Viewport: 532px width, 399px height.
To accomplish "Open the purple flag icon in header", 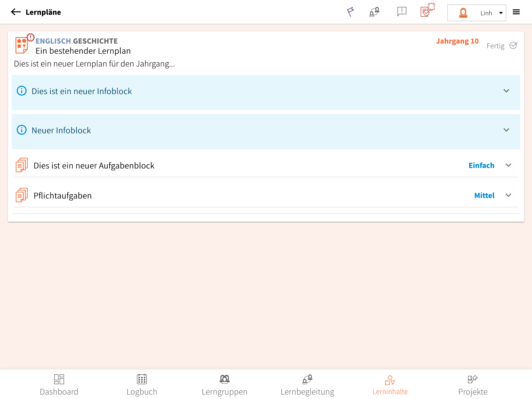I will click(350, 12).
